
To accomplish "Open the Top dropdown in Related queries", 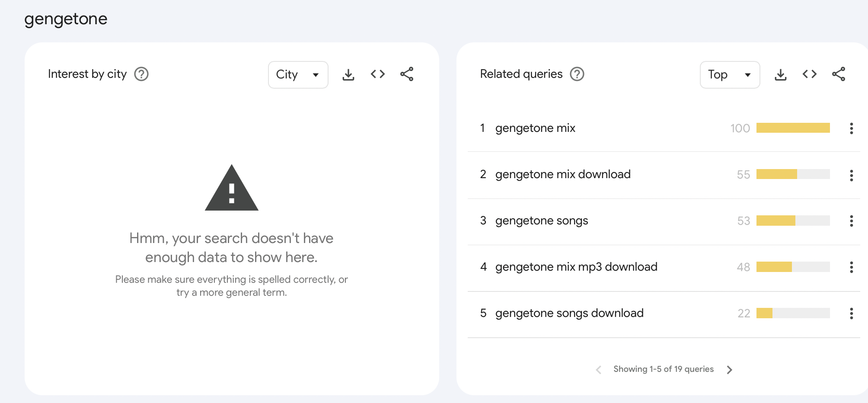I will point(730,75).
